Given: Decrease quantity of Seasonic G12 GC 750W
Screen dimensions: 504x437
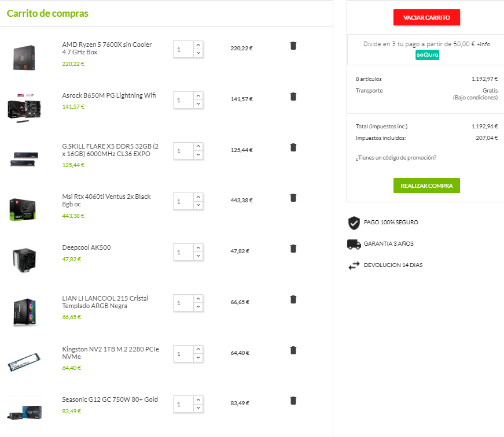Looking at the screenshot, I should coord(198,408).
